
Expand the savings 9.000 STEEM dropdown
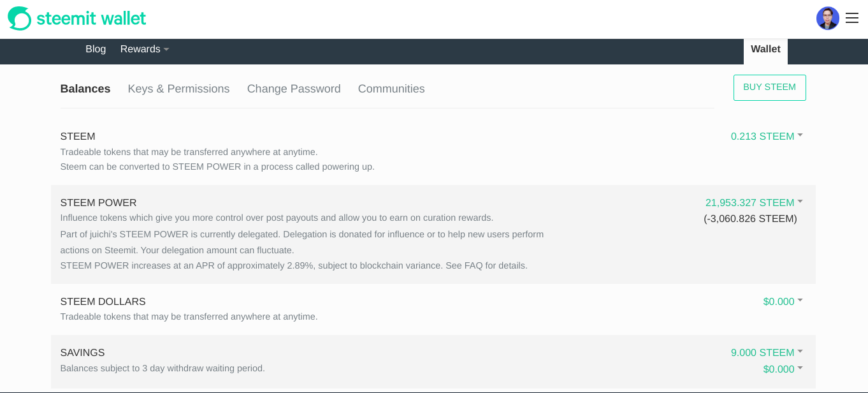point(766,353)
